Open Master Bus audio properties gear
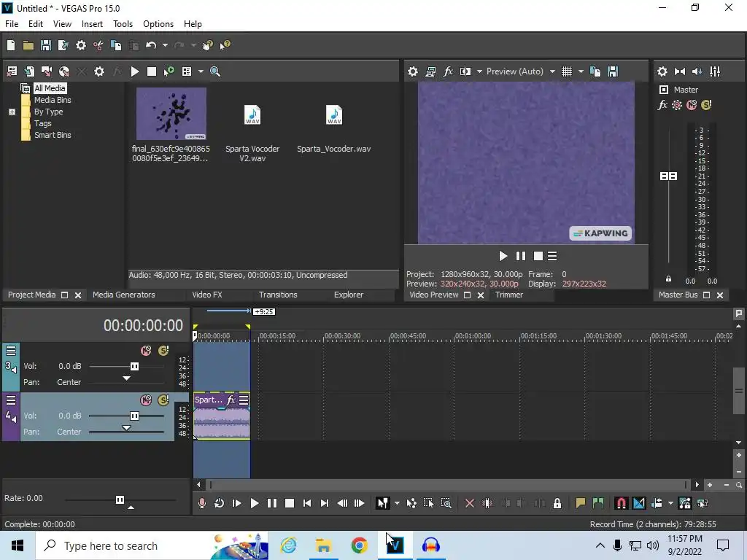 [x=662, y=71]
